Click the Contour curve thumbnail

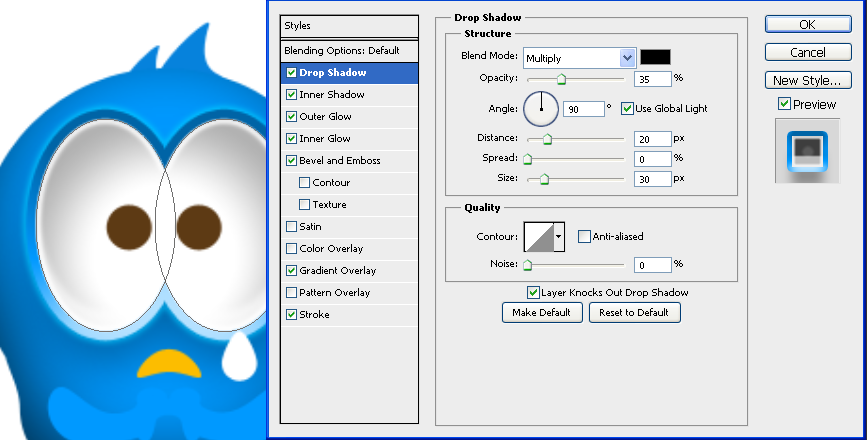[539, 237]
